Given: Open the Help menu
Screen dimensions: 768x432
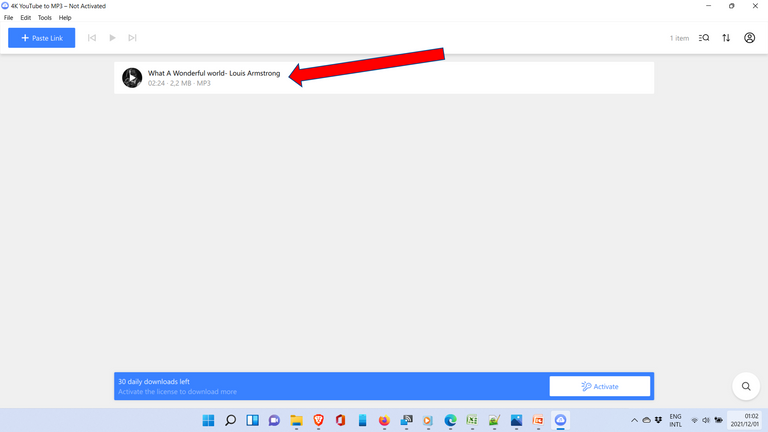Looking at the screenshot, I should click(x=65, y=18).
